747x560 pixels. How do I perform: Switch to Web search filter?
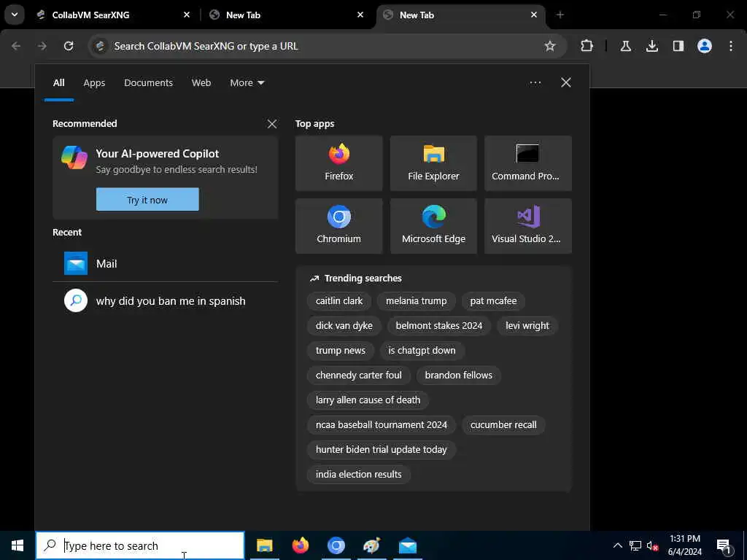(x=201, y=83)
